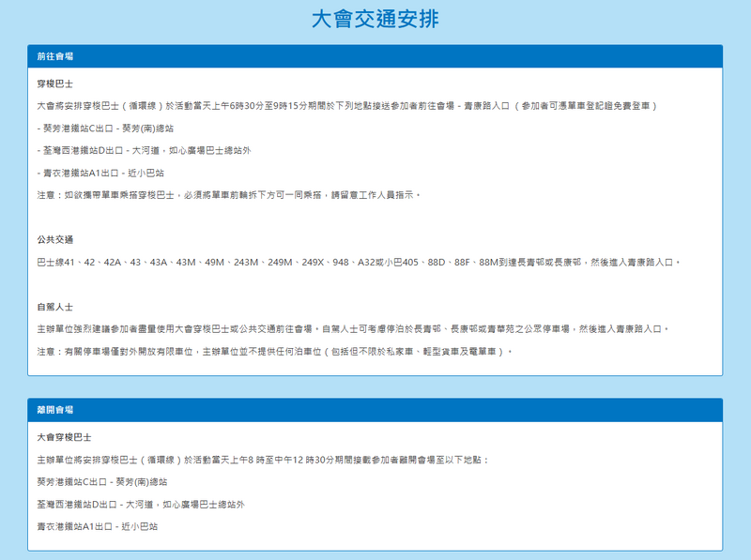This screenshot has height=560, width=751.
Task: Click 青衣港鐵站A1出口 pickup line in 前往會場
Action: (x=100, y=173)
